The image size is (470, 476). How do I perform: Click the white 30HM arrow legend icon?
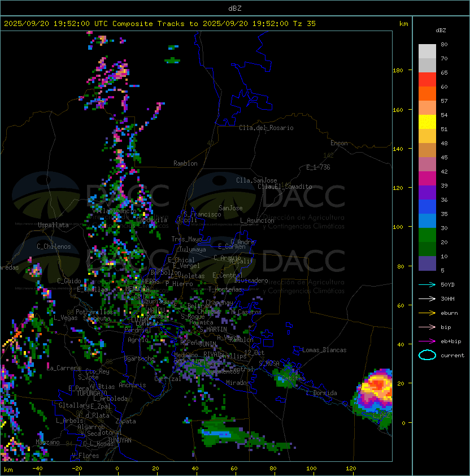(427, 298)
